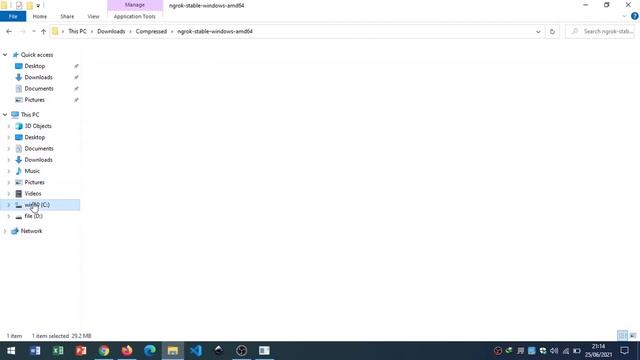Select the Videos folder
640x360 pixels.
(33, 193)
